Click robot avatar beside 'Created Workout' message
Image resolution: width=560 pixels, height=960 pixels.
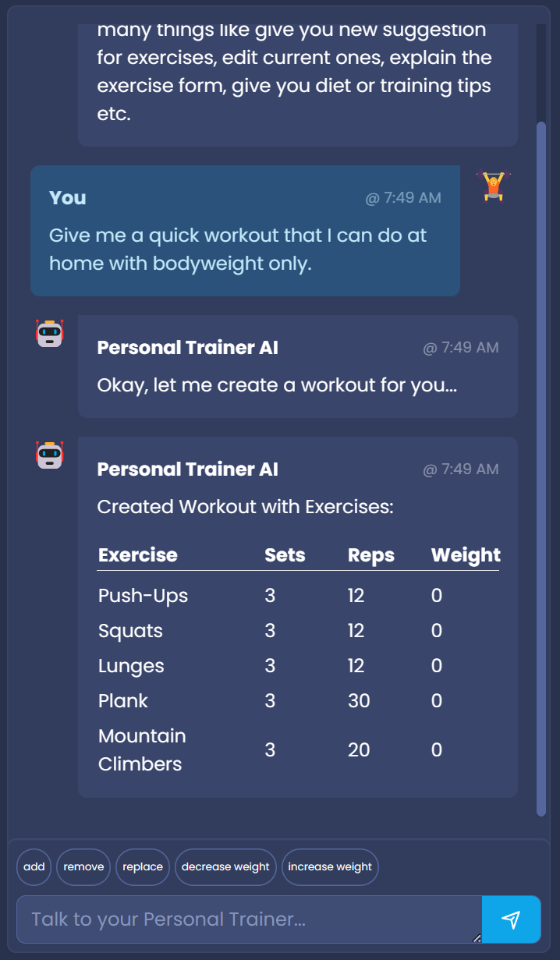pos(50,455)
